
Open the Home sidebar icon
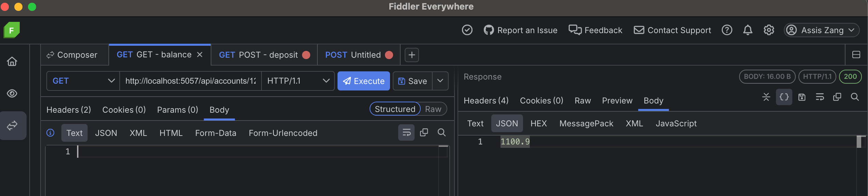pos(12,61)
